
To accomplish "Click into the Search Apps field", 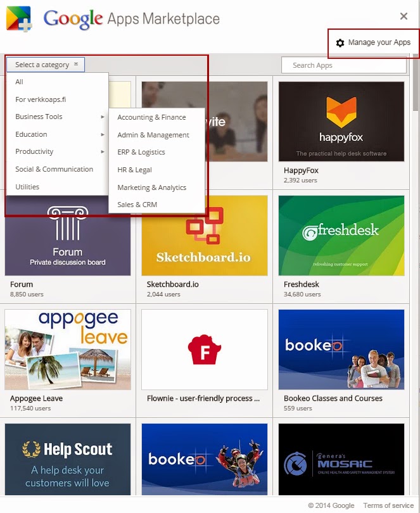I will tap(344, 65).
